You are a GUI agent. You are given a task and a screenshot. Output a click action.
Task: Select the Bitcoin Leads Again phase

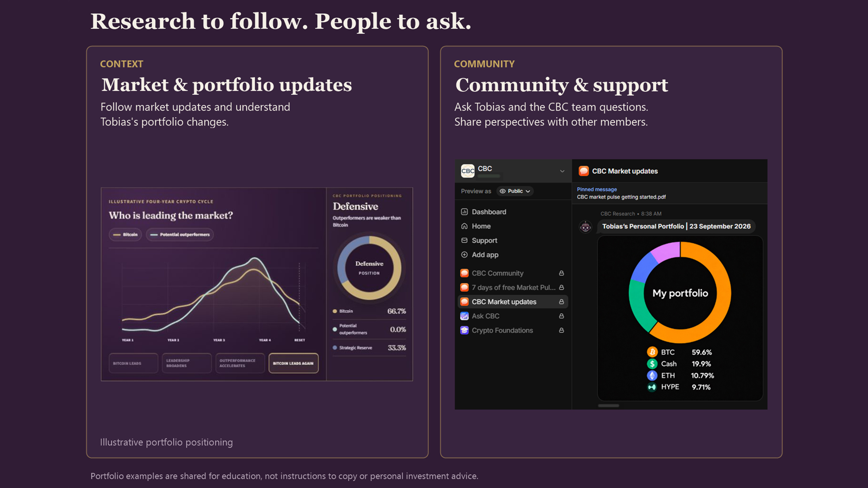click(x=293, y=363)
